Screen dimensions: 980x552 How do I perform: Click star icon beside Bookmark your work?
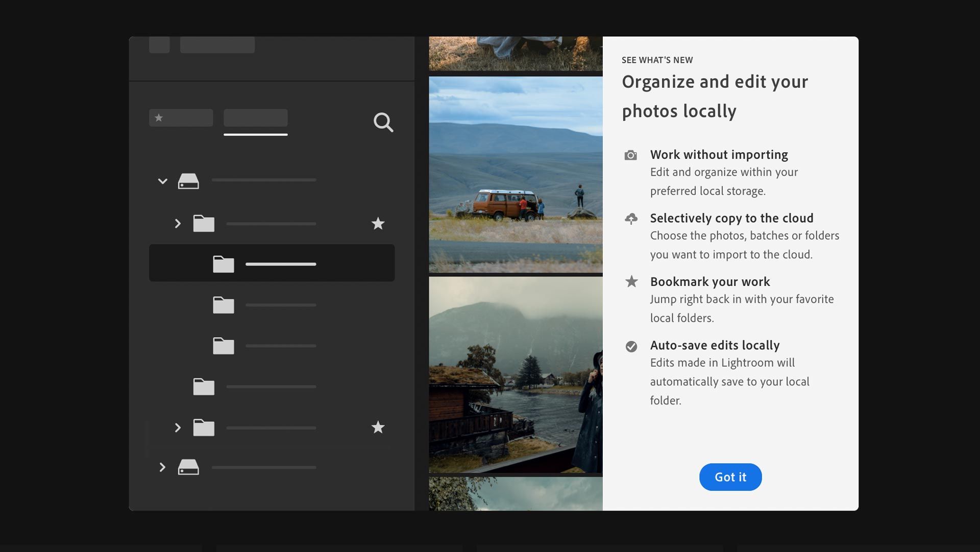631,282
